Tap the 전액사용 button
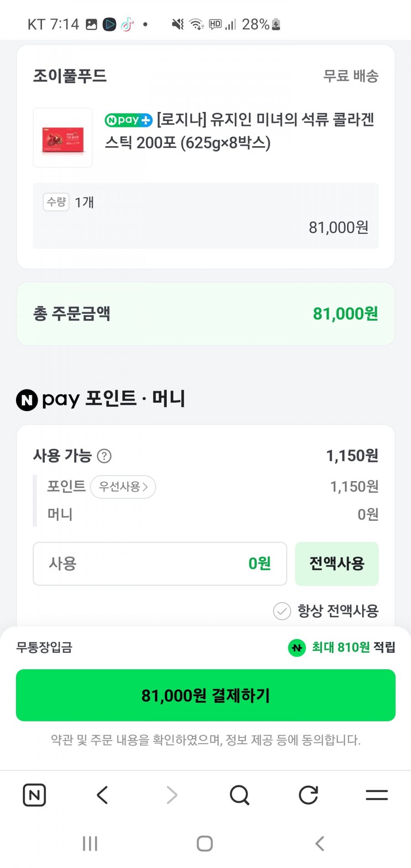 (337, 564)
